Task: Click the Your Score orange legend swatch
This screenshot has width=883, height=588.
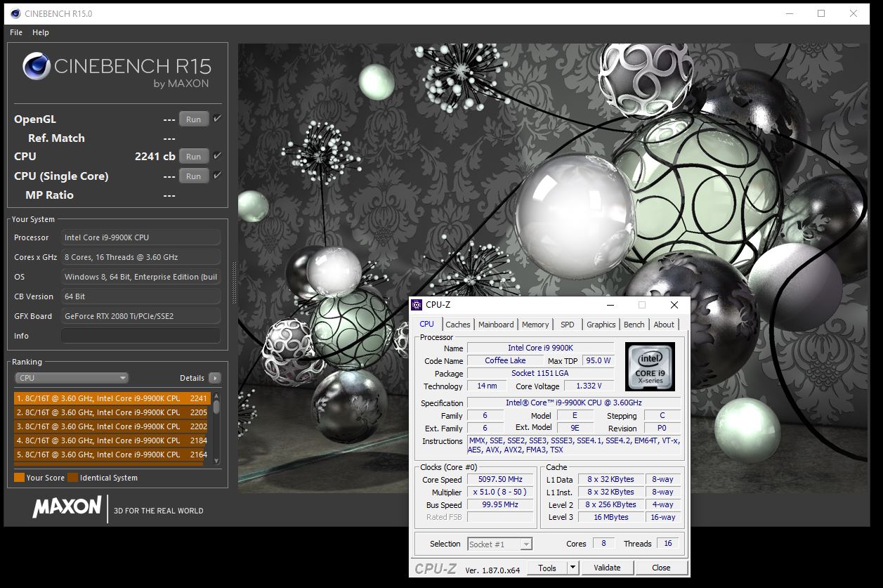Action: coord(19,478)
